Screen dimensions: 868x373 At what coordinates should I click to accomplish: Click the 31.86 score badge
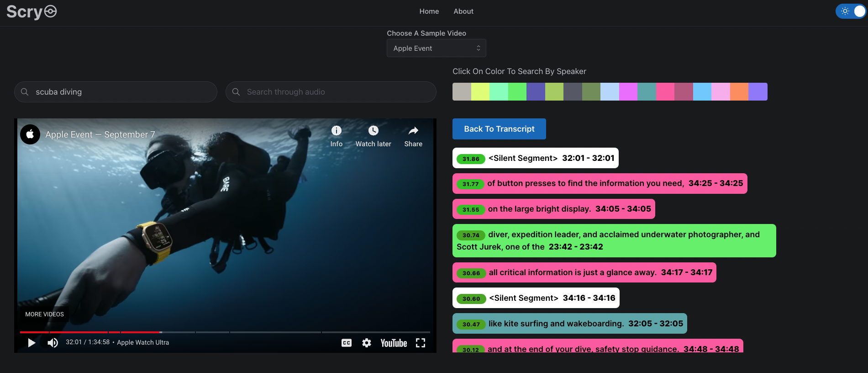point(471,159)
